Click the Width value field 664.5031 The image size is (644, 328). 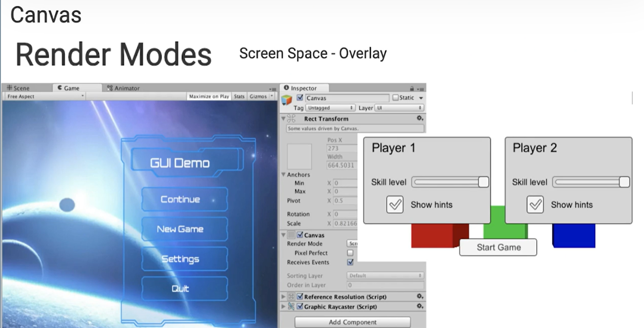tap(342, 165)
